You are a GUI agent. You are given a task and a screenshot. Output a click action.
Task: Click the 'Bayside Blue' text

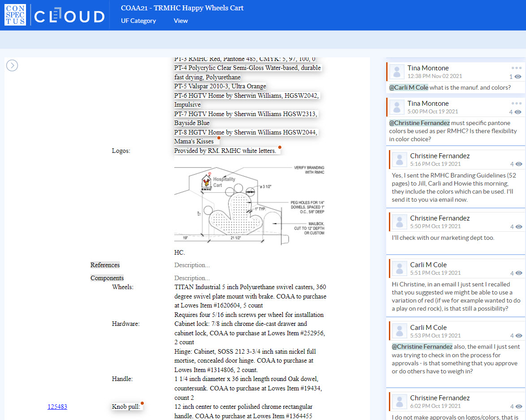tap(192, 123)
